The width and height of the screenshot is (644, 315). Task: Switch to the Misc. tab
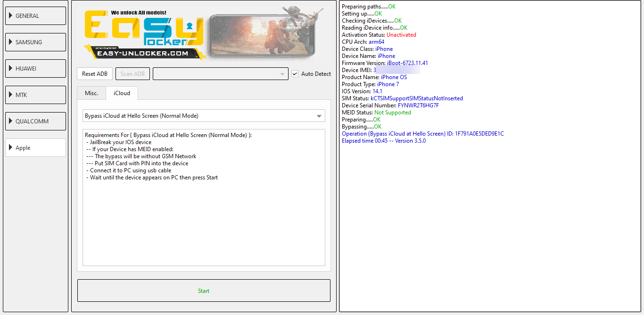coord(91,93)
